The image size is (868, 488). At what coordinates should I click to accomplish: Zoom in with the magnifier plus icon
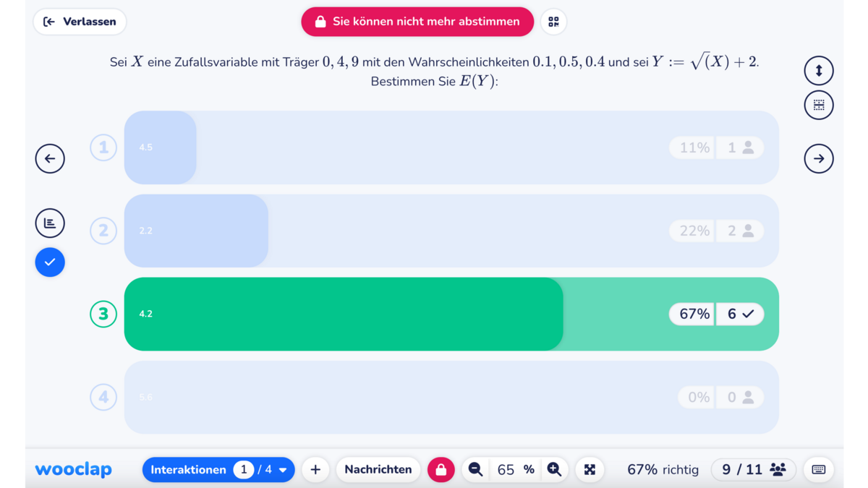click(554, 469)
